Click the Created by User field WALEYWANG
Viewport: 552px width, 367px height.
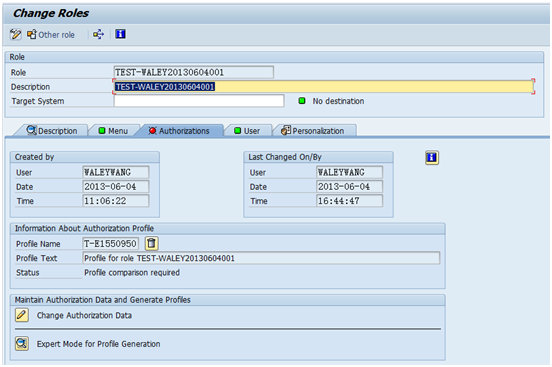pos(115,172)
